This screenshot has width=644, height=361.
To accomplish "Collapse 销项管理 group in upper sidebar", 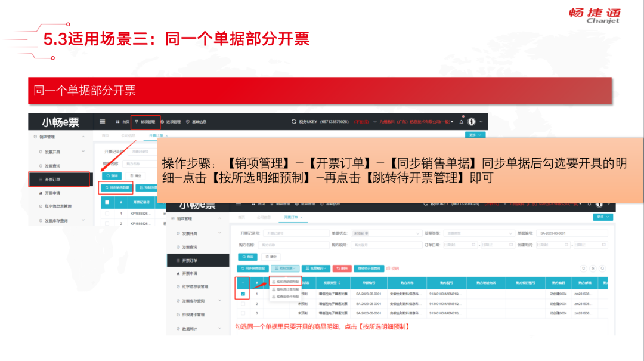I will point(83,137).
